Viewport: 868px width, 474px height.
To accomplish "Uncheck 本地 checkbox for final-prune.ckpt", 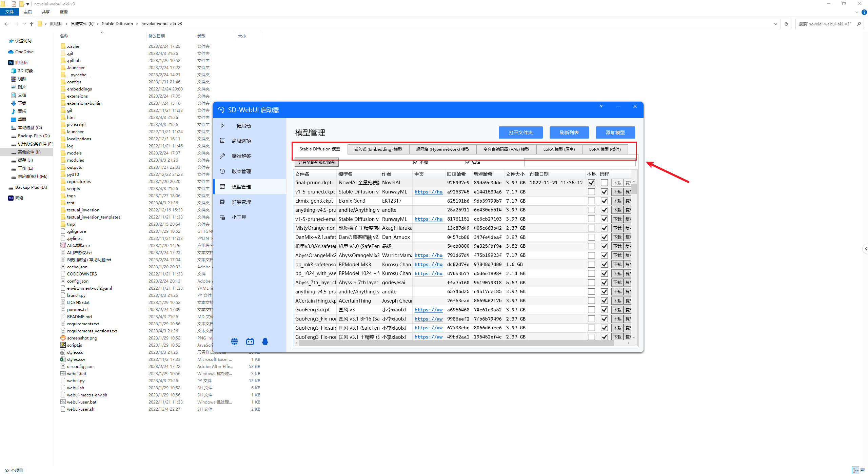I will pos(591,183).
